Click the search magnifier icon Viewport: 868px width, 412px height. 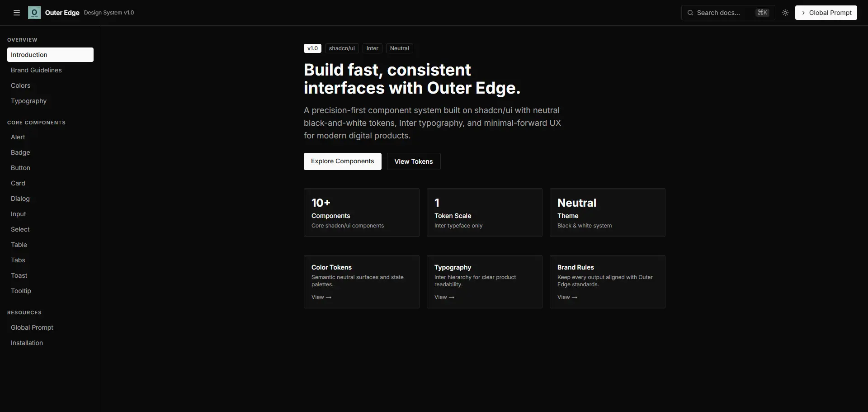(x=690, y=13)
